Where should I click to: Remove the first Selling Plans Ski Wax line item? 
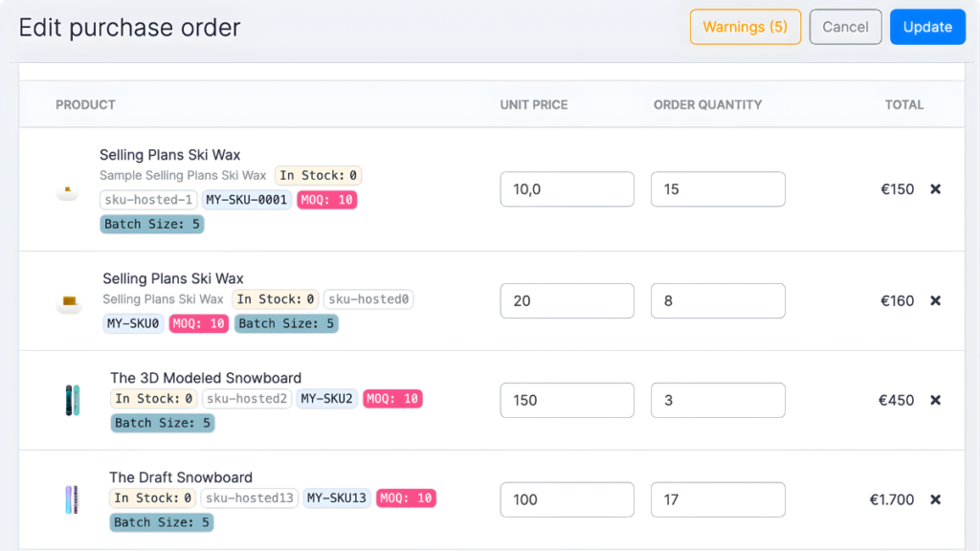point(935,189)
